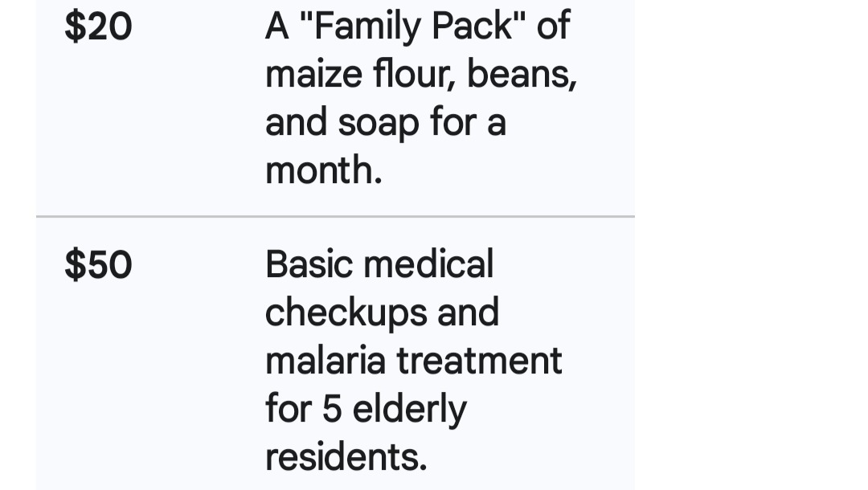Select the "Family Pack" quoted text

point(411,27)
